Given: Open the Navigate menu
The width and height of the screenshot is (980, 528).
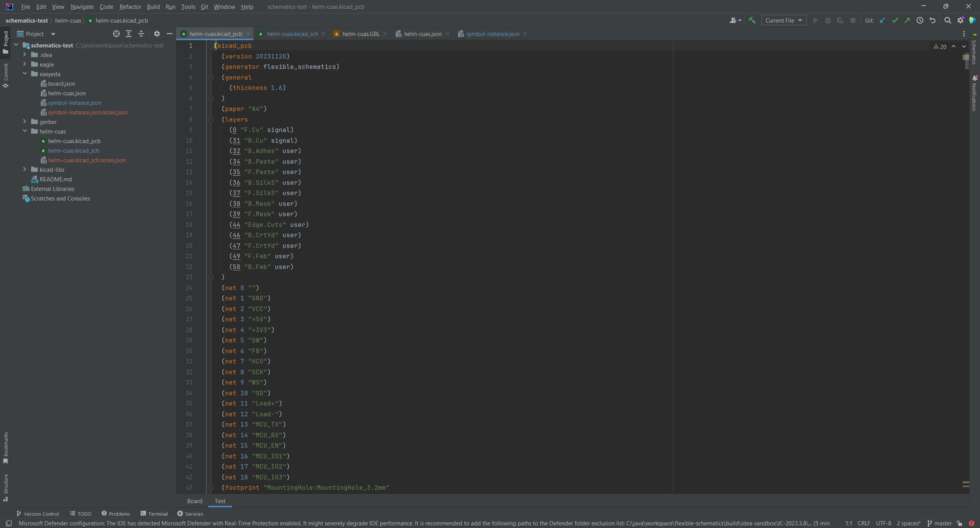Looking at the screenshot, I should (x=82, y=7).
